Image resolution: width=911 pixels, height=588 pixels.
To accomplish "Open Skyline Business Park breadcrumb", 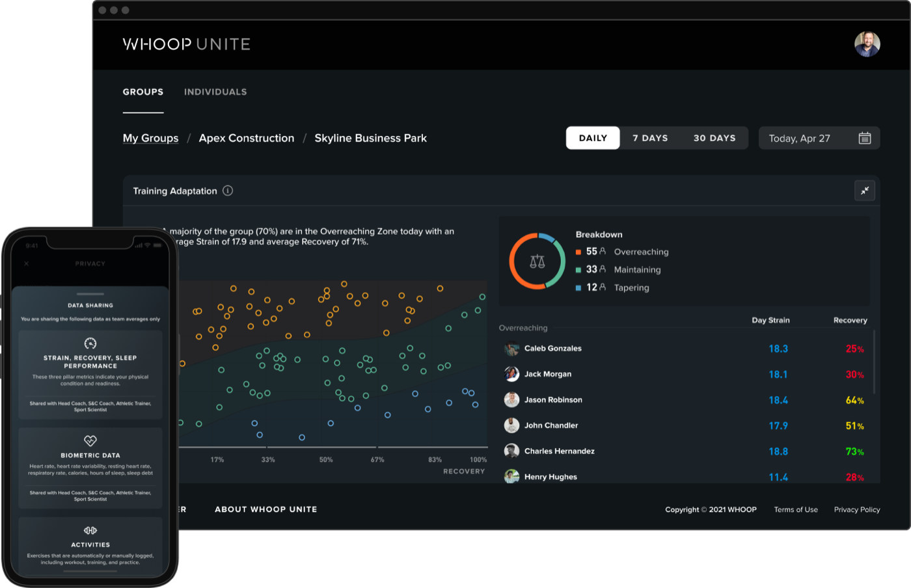I will (x=371, y=138).
